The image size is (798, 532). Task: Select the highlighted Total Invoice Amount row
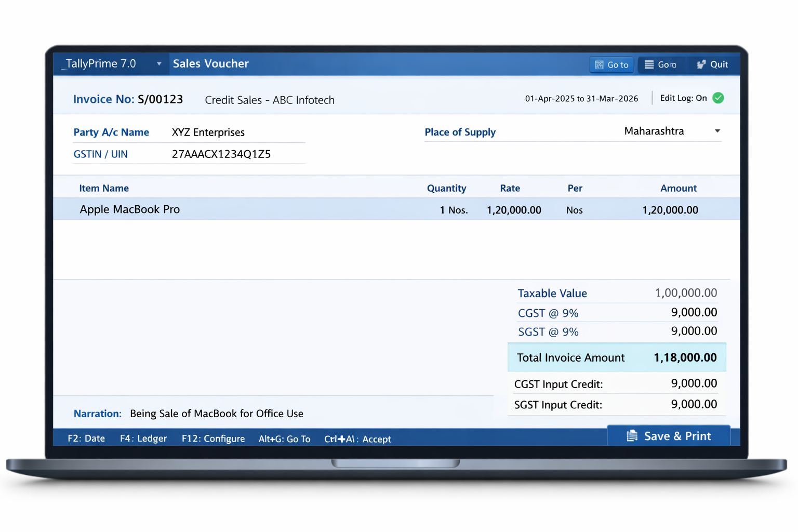click(x=616, y=357)
